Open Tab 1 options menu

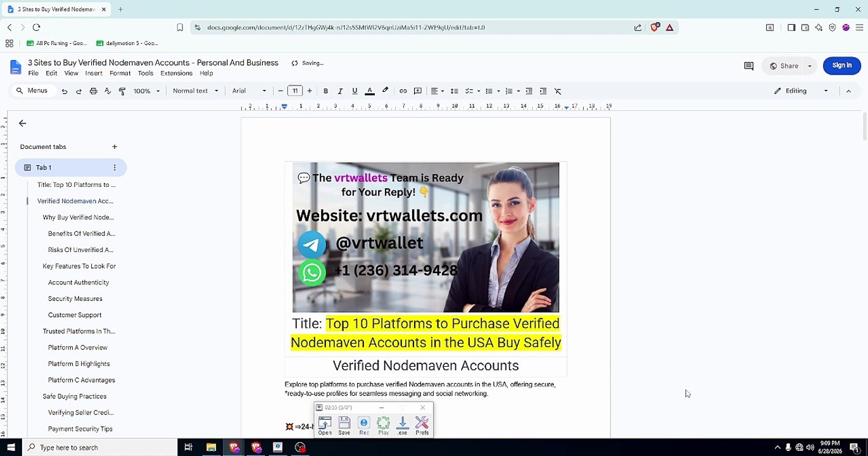[115, 168]
